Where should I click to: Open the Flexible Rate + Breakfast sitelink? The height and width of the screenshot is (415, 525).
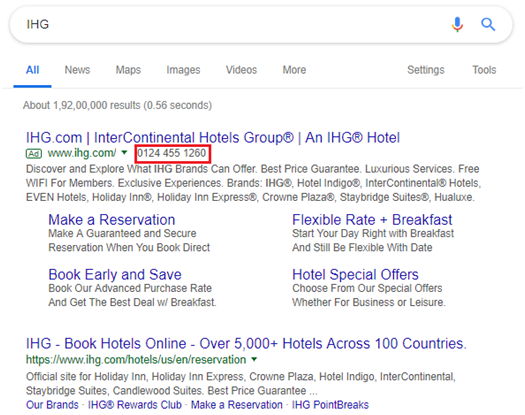pos(372,220)
